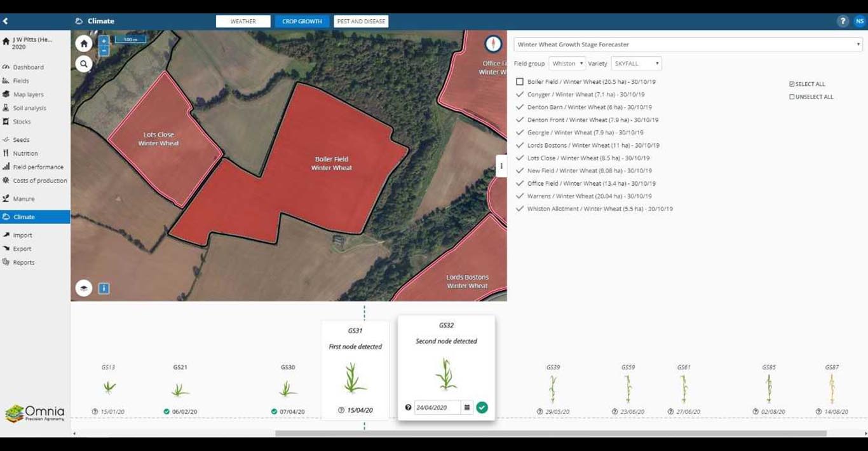Click the map zoom in button
868x451 pixels.
(x=104, y=41)
